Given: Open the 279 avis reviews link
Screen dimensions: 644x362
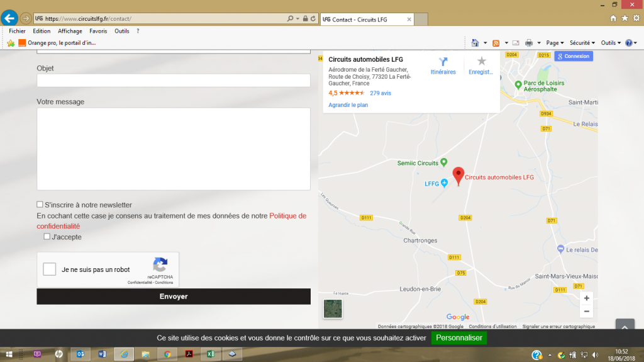Looking at the screenshot, I should pos(380,93).
